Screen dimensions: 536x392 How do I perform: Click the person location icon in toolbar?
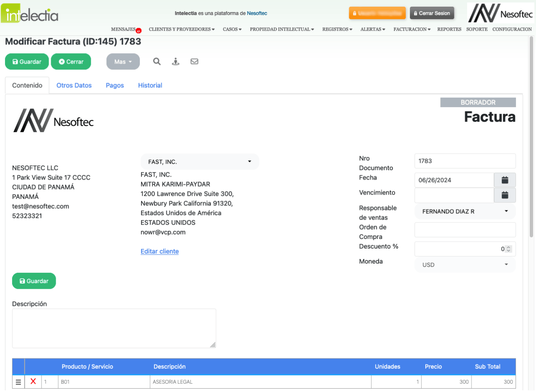click(176, 62)
